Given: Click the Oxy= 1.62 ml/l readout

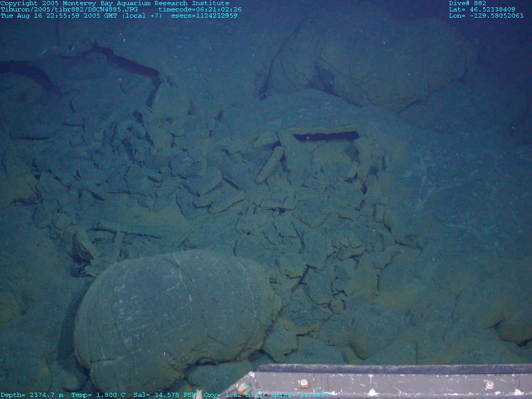Looking at the screenshot, I should point(233,395).
